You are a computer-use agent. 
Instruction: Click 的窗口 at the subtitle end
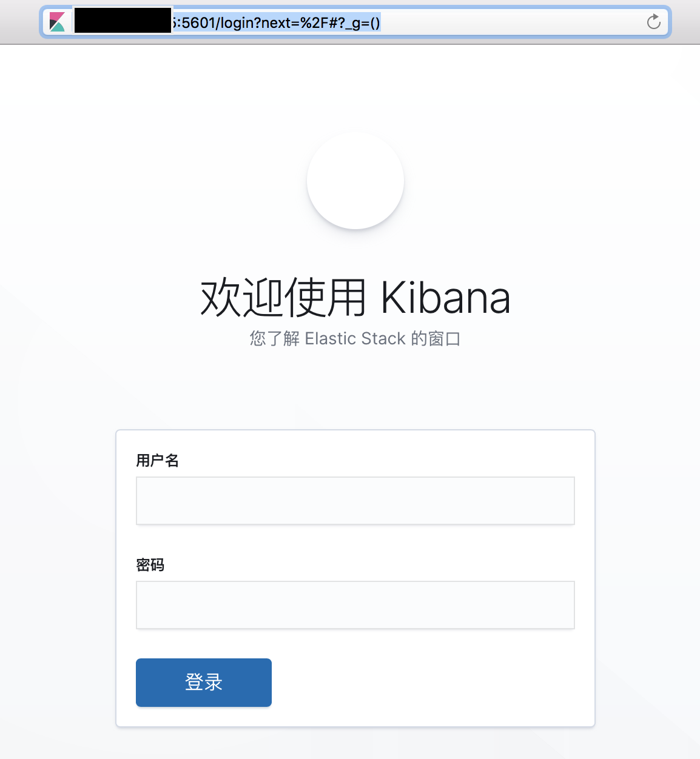click(436, 338)
